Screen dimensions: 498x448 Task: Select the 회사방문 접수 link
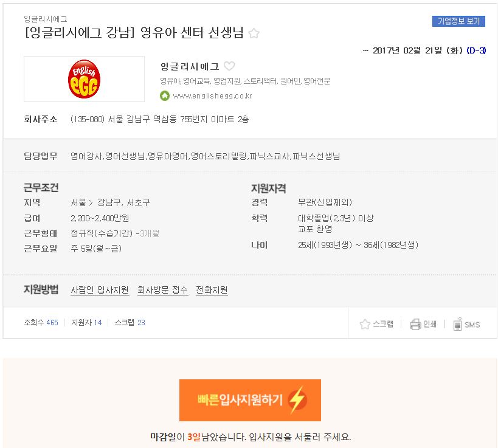click(162, 290)
